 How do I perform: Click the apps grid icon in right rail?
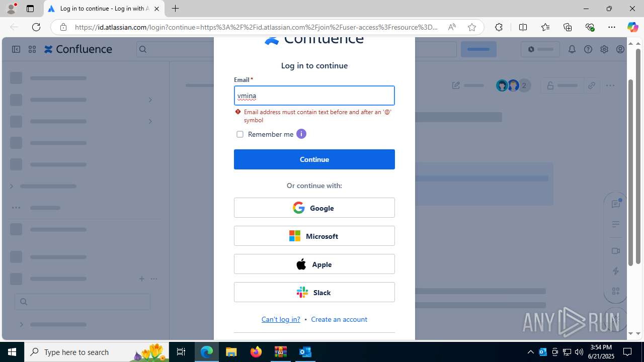tap(616, 291)
